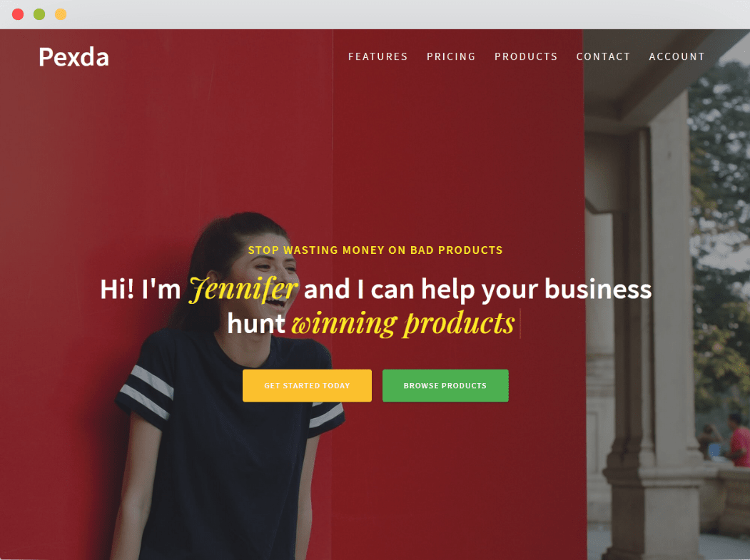Image resolution: width=750 pixels, height=560 pixels.
Task: Open the Products nav link
Action: (x=526, y=56)
